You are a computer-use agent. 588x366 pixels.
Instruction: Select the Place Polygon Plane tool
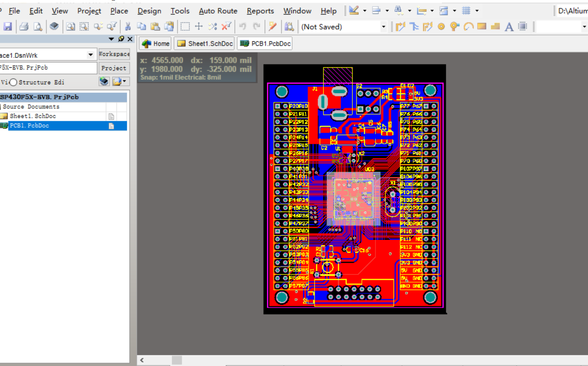[x=495, y=27]
